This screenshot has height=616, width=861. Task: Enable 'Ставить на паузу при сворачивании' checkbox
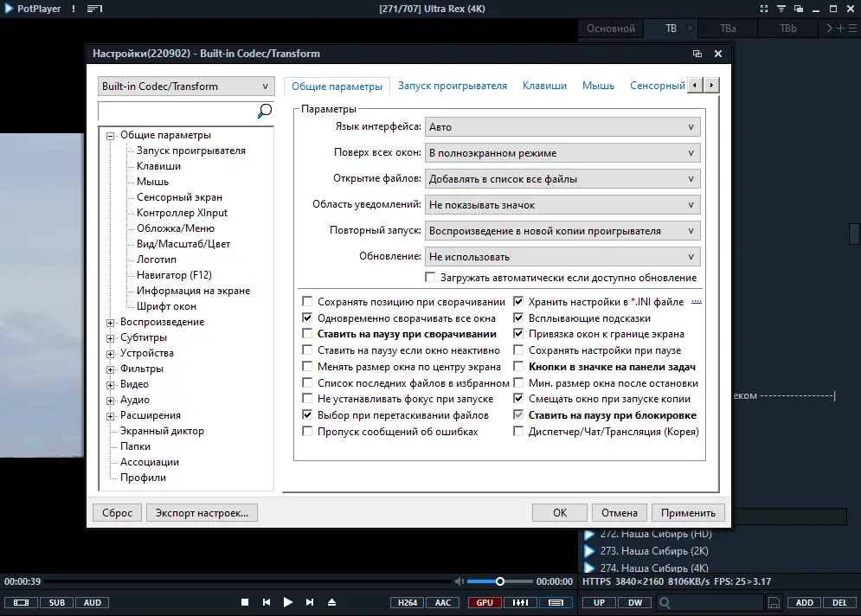point(307,333)
